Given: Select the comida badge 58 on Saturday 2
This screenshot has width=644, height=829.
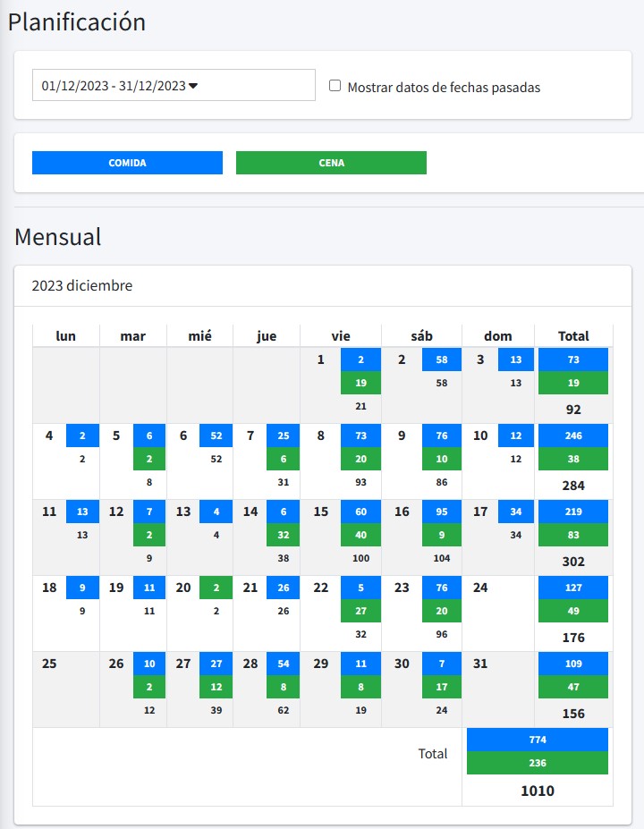Looking at the screenshot, I should pyautogui.click(x=441, y=359).
